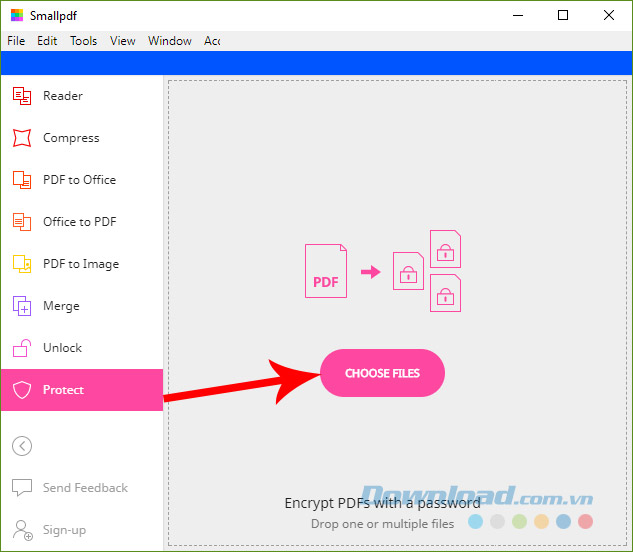Click the CHOOSE FILES button
Screen dimensions: 633x552
click(x=382, y=373)
